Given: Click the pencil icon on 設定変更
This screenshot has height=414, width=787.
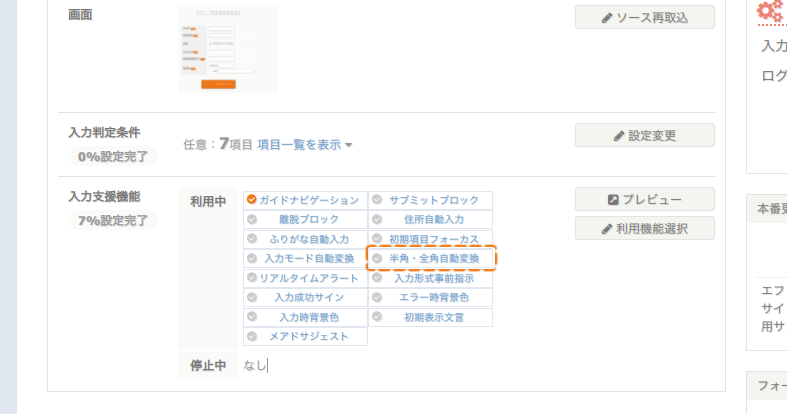Looking at the screenshot, I should pyautogui.click(x=619, y=136).
